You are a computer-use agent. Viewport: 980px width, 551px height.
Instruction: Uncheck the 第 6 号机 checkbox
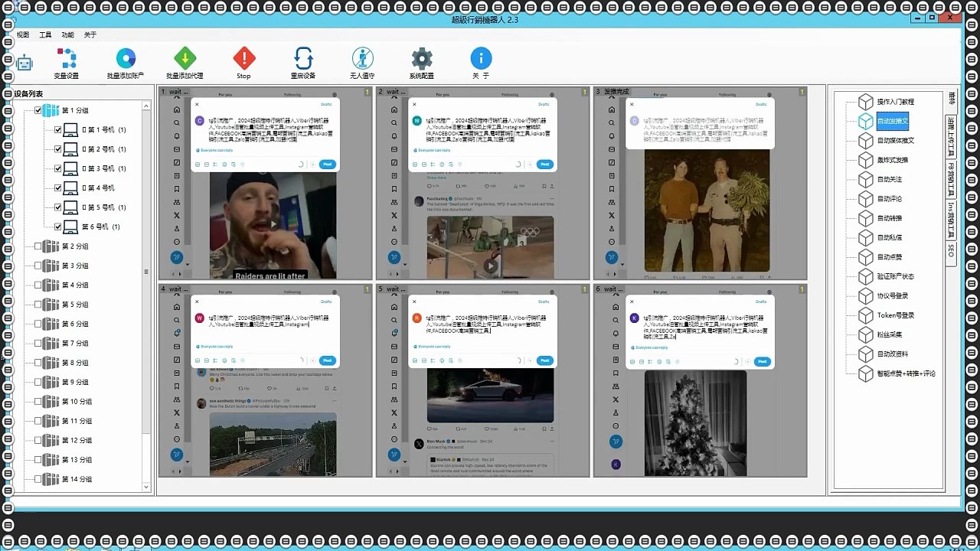(x=57, y=227)
